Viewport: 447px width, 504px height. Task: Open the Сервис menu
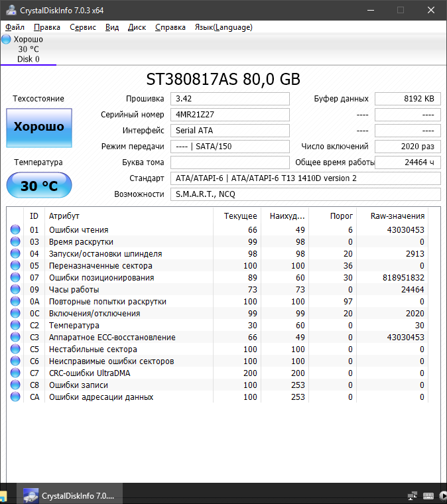tap(83, 27)
